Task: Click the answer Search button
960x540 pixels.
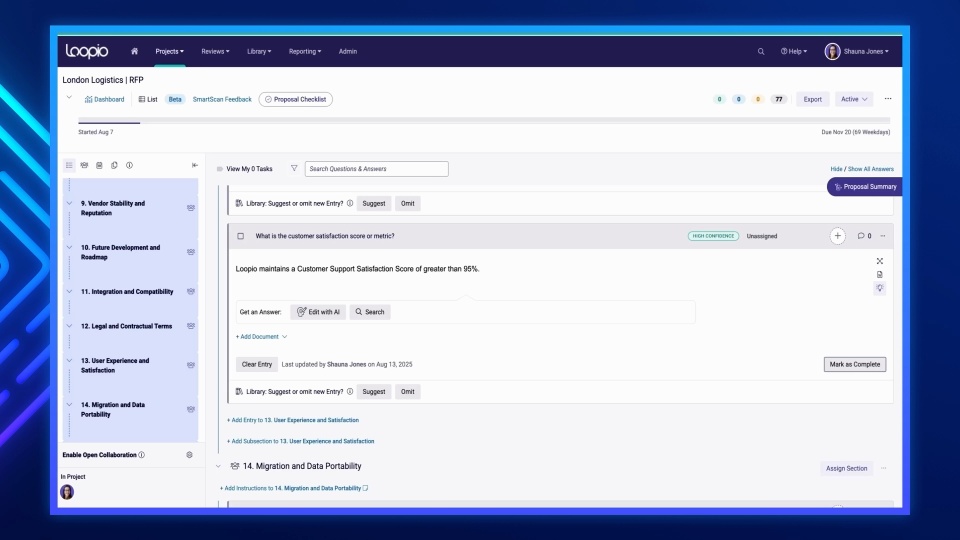Action: 370,312
